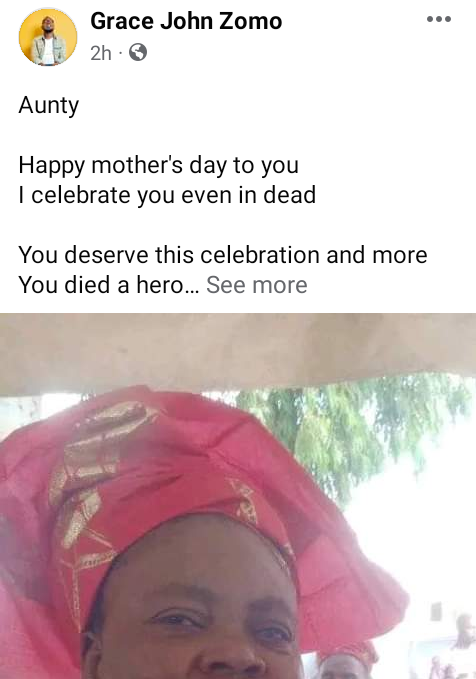Open the attached photo of the woman
The image size is (476, 679).
[238, 496]
